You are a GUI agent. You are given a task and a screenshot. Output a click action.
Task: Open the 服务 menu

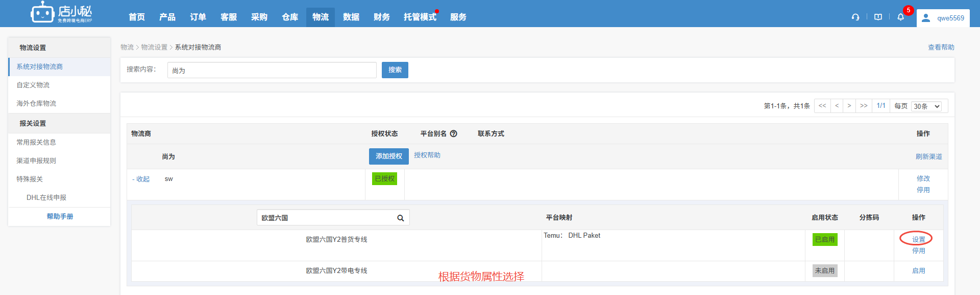458,17
